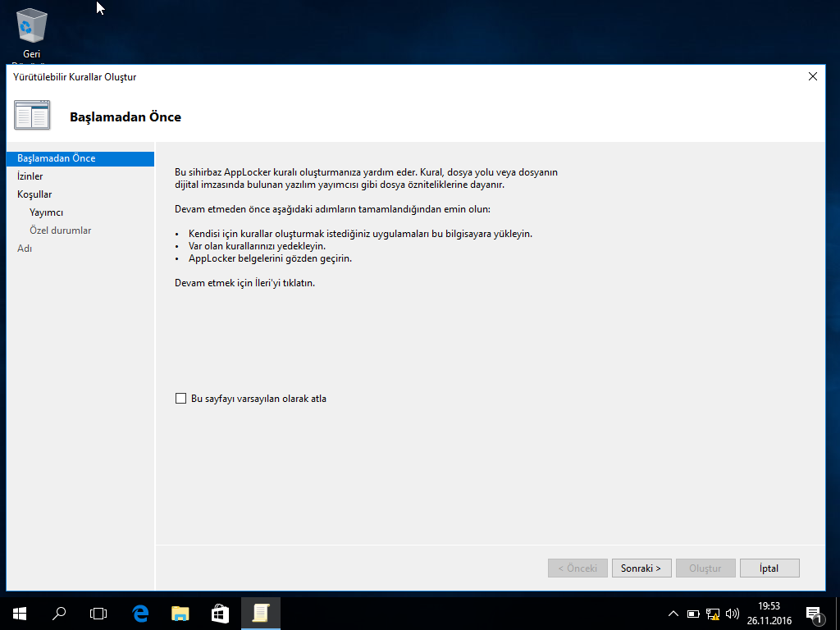The width and height of the screenshot is (840, 630).
Task: Click the volume speaker tray icon
Action: (732, 614)
